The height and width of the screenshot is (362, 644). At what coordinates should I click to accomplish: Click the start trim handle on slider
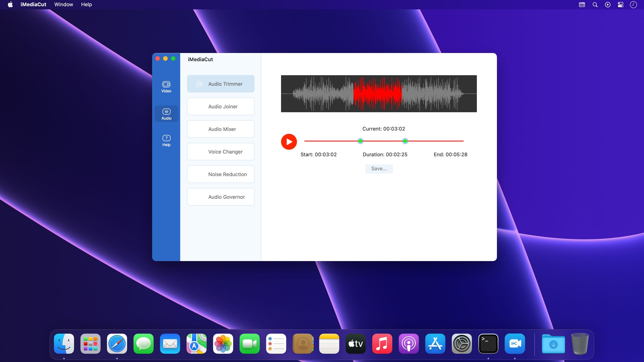pyautogui.click(x=360, y=141)
